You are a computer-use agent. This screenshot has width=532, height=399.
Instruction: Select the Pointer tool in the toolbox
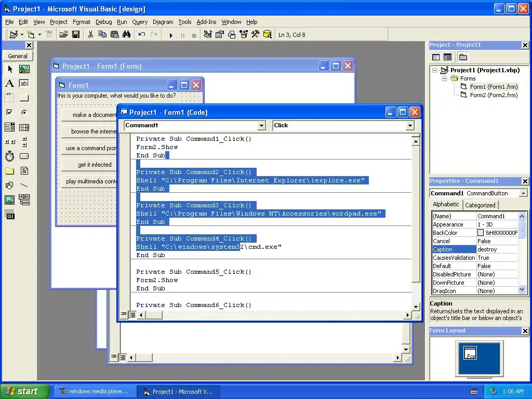click(10, 69)
